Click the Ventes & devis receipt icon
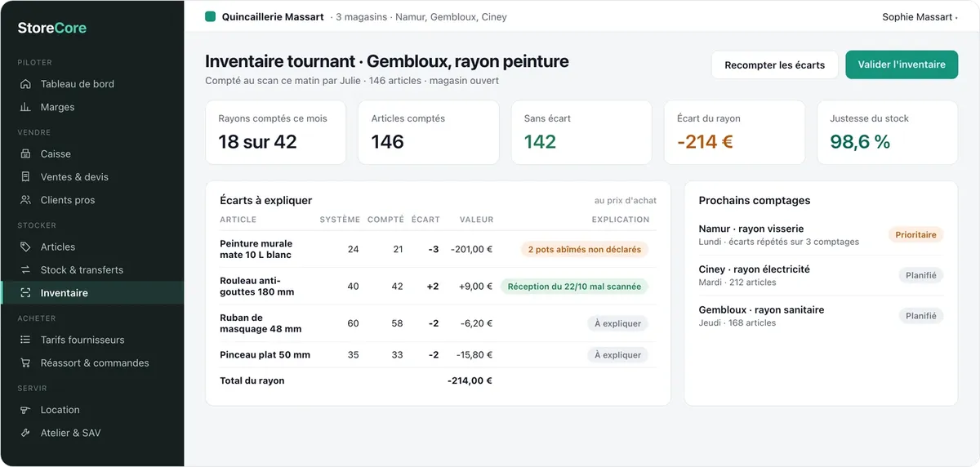This screenshot has width=980, height=467. tap(25, 176)
